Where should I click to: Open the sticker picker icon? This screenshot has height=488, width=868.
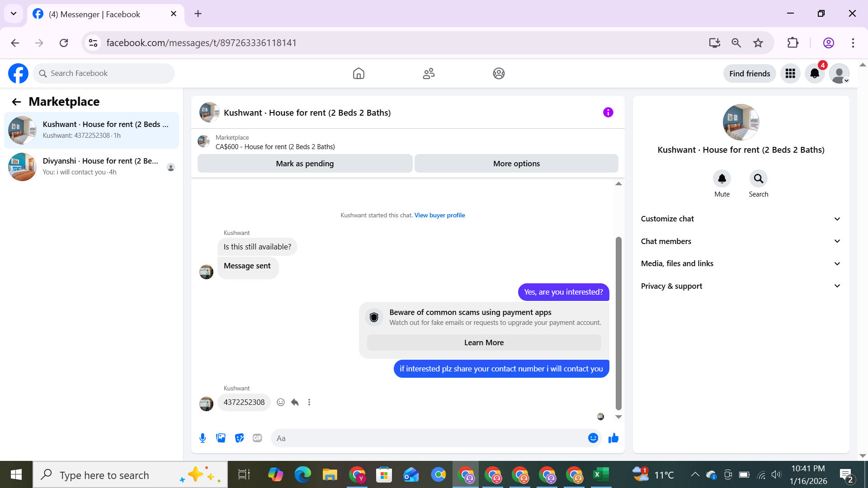pos(239,438)
